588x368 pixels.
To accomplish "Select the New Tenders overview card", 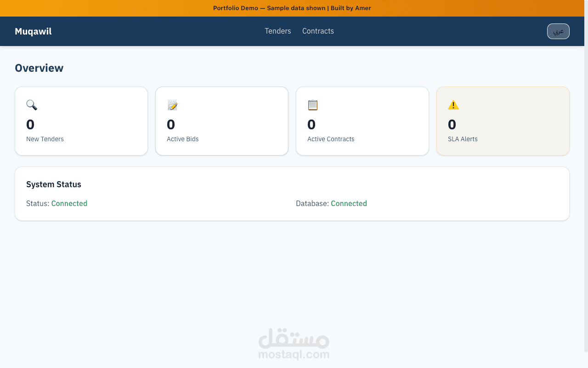I will [81, 121].
